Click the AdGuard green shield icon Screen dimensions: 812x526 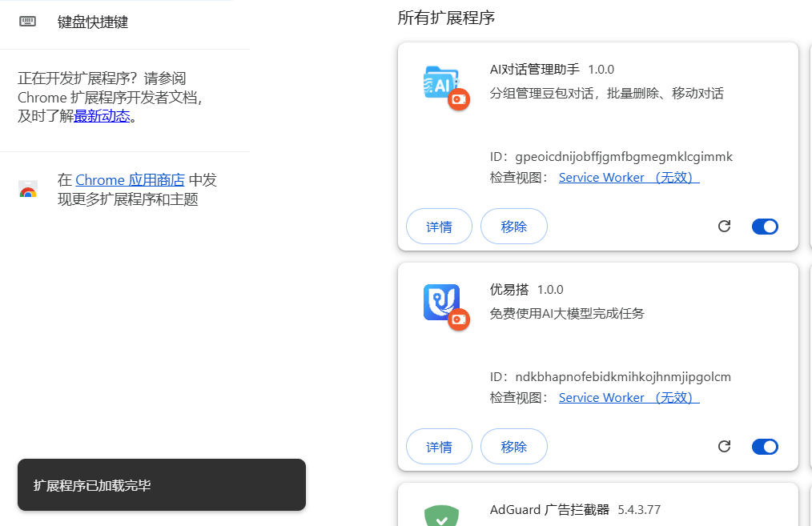coord(442,516)
